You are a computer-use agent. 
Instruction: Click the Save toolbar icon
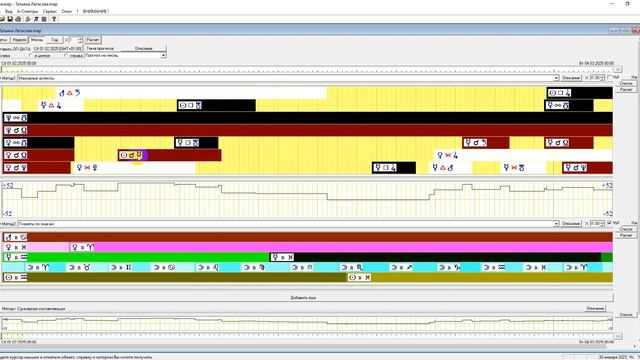10,19
